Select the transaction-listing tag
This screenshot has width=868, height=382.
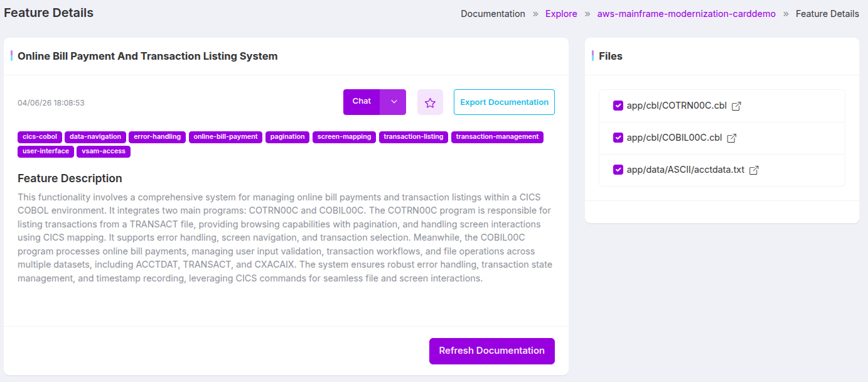tap(414, 137)
